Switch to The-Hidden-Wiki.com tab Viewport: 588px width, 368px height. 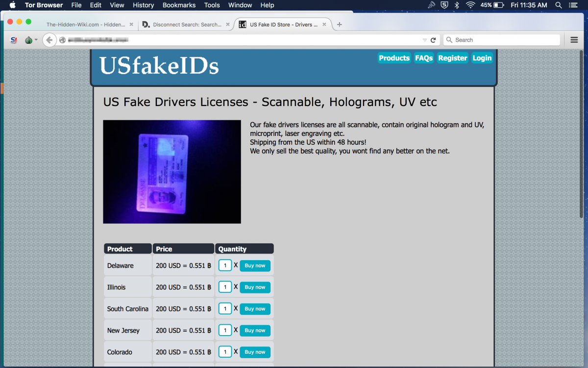pos(86,25)
